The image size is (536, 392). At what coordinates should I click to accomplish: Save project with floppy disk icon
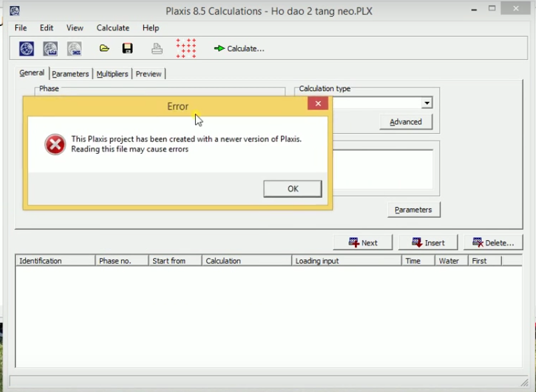tap(127, 48)
